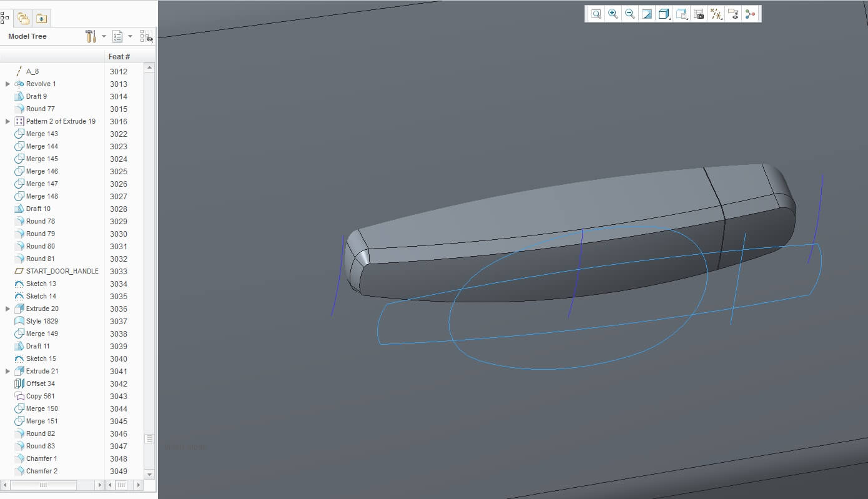
Task: Open the Display Style cube icon
Action: click(x=664, y=14)
